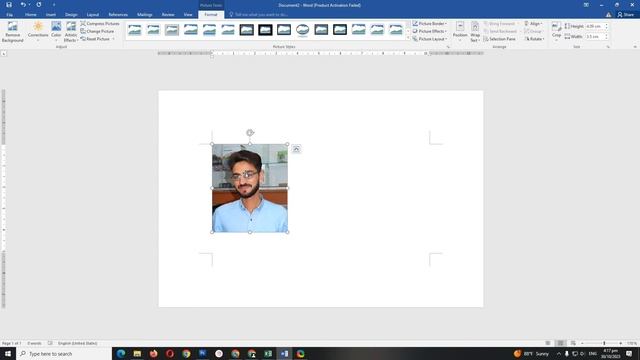This screenshot has width=640, height=360.
Task: Click the warning triangle icon near Share
Action: (x=608, y=15)
